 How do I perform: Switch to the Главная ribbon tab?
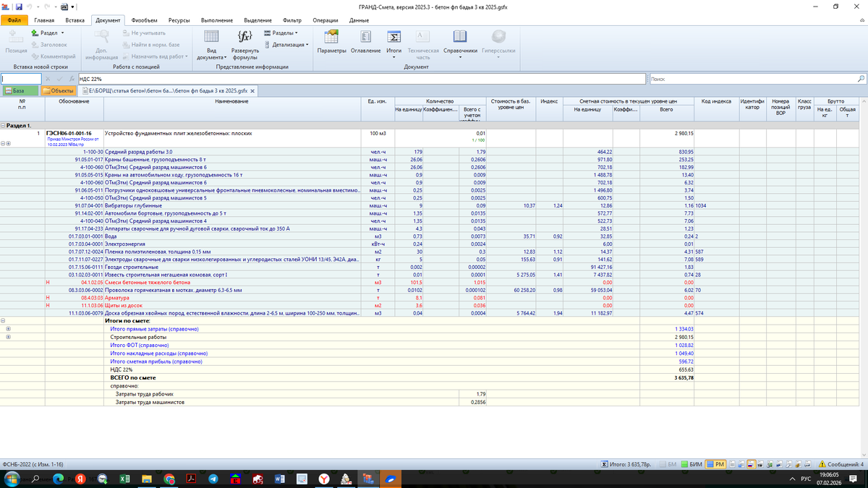pyautogui.click(x=44, y=21)
